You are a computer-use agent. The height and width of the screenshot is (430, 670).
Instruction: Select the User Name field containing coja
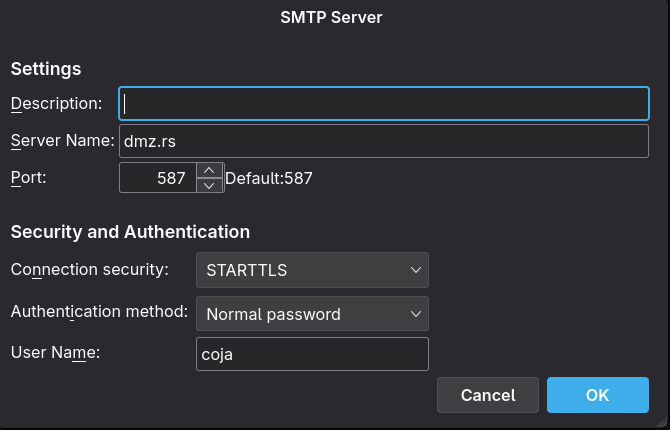coord(312,354)
